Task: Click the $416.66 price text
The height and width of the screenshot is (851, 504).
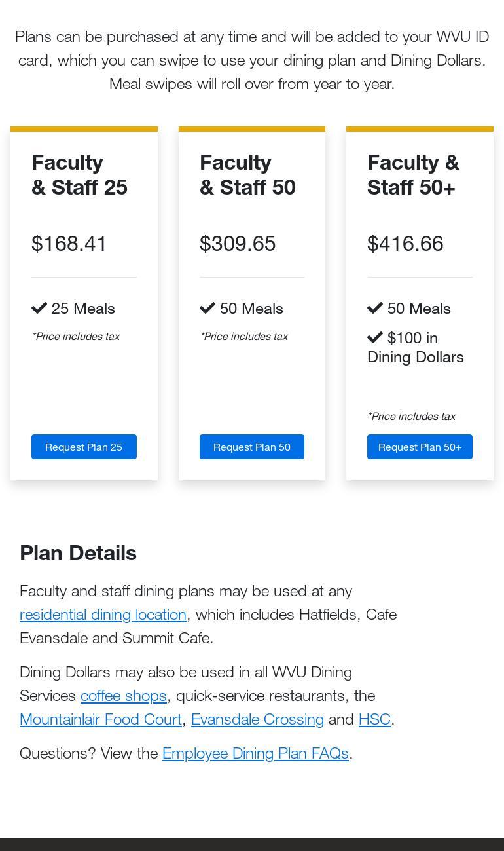Action: [x=405, y=244]
